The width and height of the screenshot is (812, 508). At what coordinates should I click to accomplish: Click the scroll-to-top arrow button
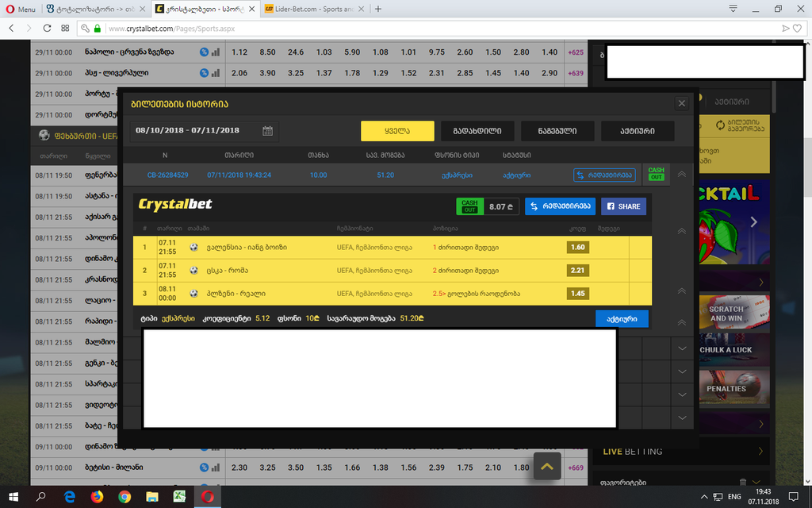[x=547, y=466]
